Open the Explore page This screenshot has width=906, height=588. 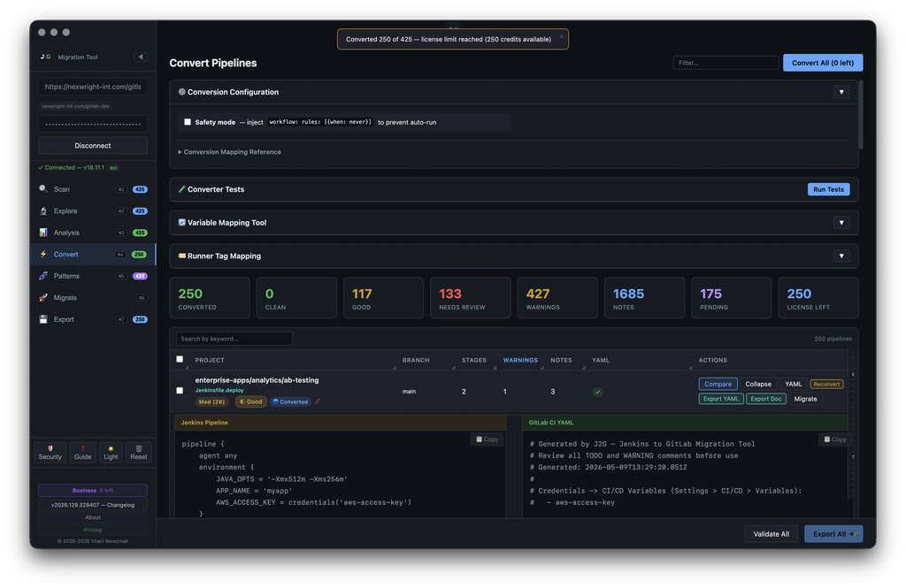(93, 210)
